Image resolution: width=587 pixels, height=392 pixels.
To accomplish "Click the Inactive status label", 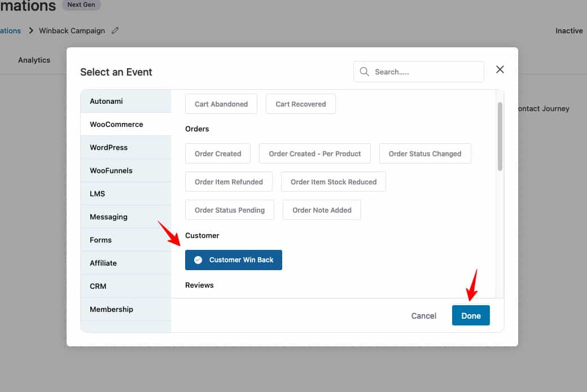I will click(x=569, y=31).
